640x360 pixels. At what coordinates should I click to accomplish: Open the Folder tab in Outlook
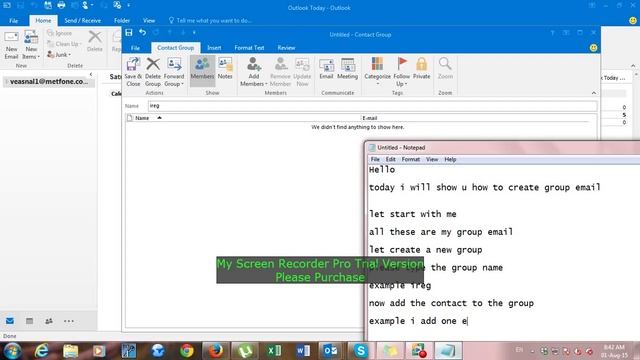pos(122,20)
